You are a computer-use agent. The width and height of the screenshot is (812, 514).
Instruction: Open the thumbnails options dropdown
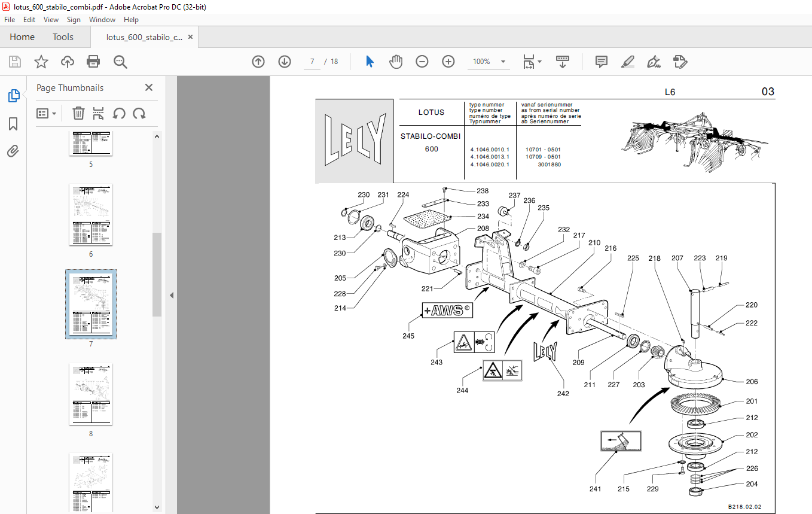tap(47, 113)
